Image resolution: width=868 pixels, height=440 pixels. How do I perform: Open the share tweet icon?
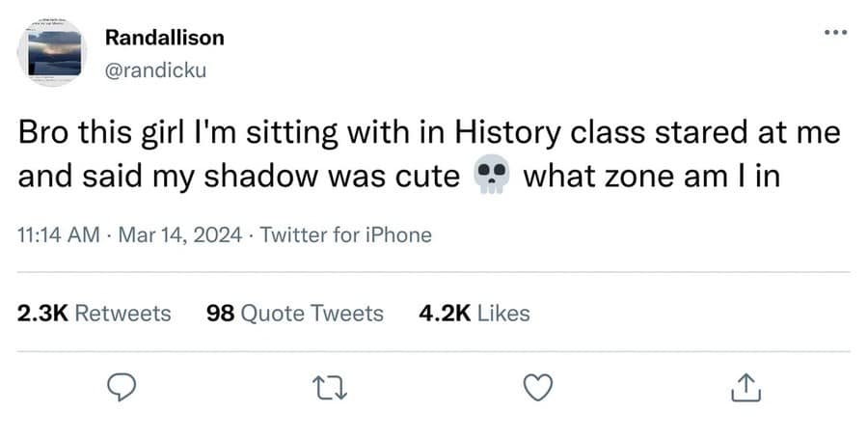pos(746,388)
